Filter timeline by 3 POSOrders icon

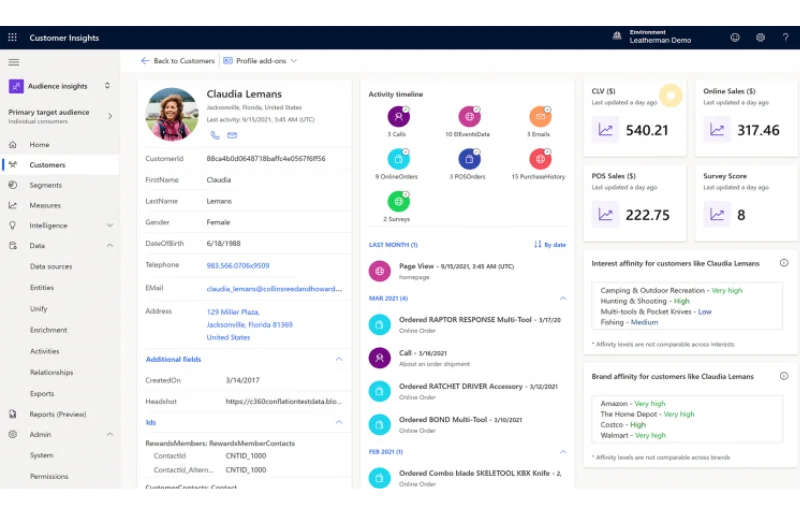point(469,159)
